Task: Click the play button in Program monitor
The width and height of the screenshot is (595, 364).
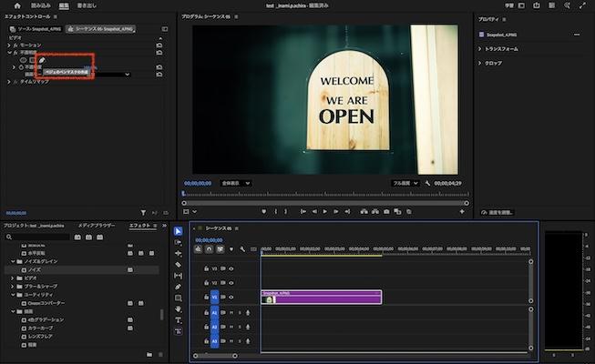Action: [x=325, y=211]
